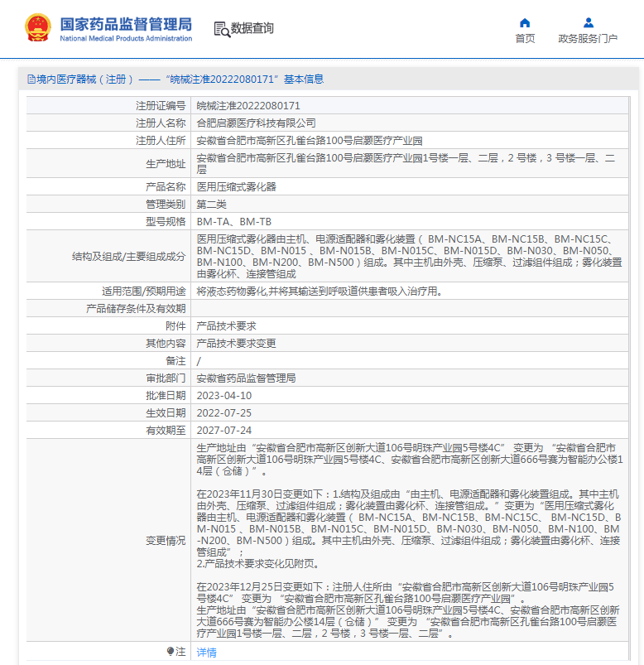Select registrant name 合肥启灏医疗科技有限公司
The width and height of the screenshot is (644, 665).
tap(256, 123)
